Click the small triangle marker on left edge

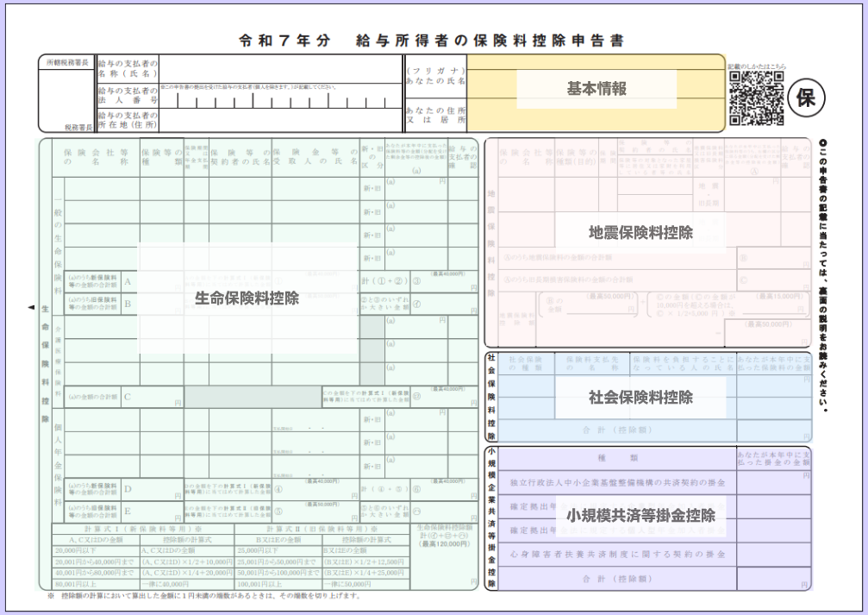click(32, 307)
